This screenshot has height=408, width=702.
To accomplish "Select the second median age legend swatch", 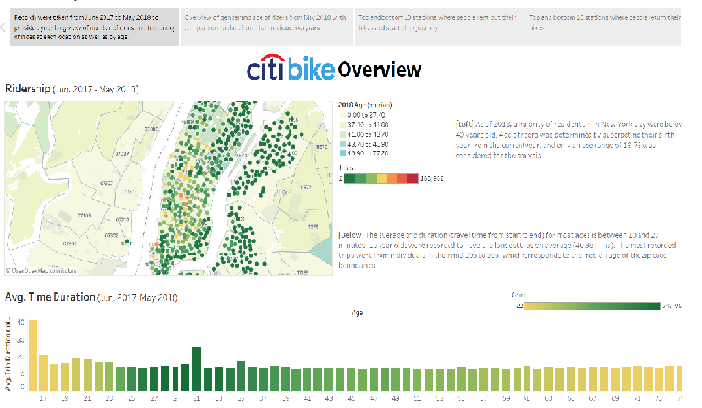I will coord(343,125).
